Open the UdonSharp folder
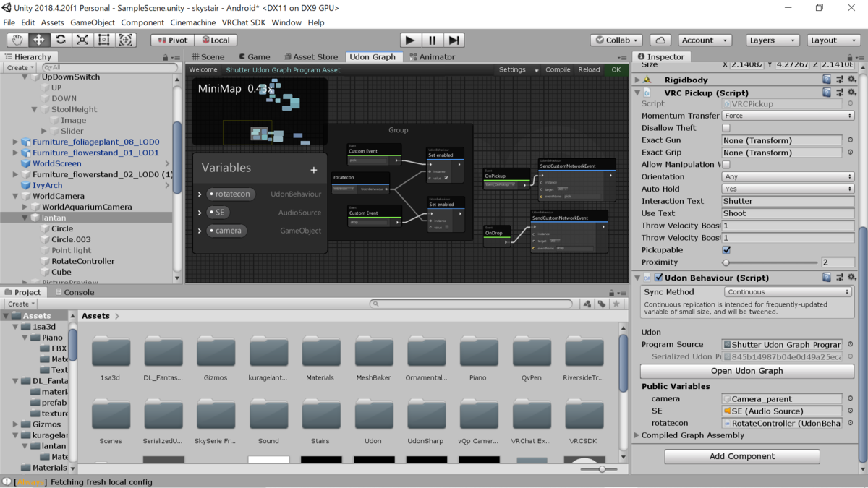This screenshot has height=488, width=868. (x=425, y=416)
